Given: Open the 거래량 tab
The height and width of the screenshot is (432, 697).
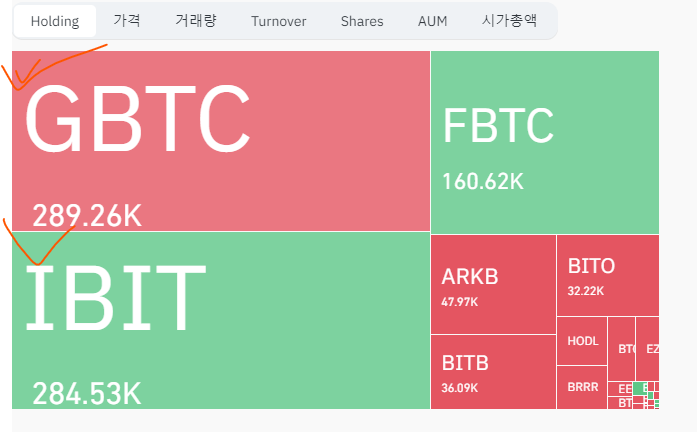Looking at the screenshot, I should 195,21.
